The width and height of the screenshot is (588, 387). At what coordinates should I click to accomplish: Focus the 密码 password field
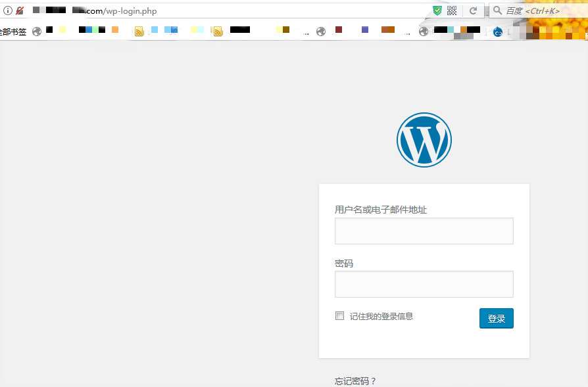[x=424, y=284]
